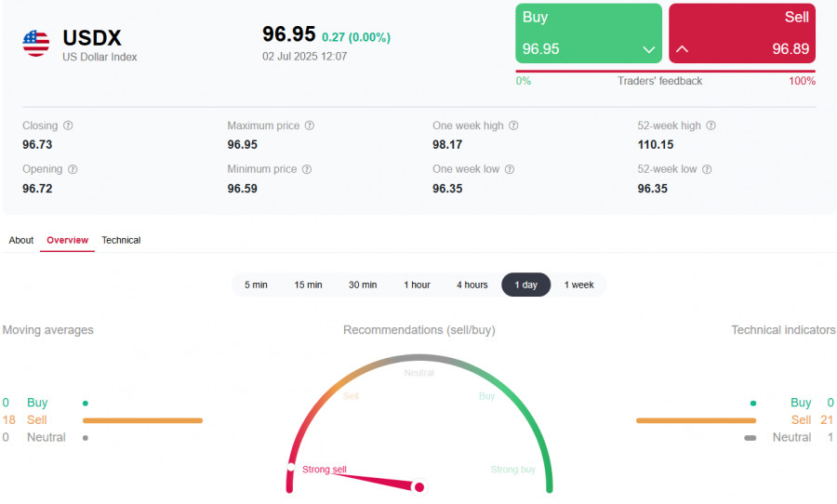
Task: Select the 1 hour timeframe
Action: pyautogui.click(x=417, y=285)
